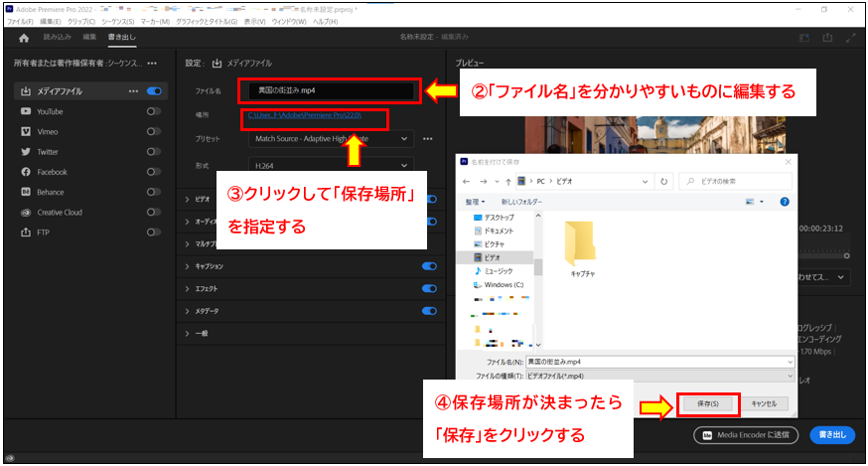Click 保存(S) button in dialog
The image size is (868, 466).
coord(708,404)
